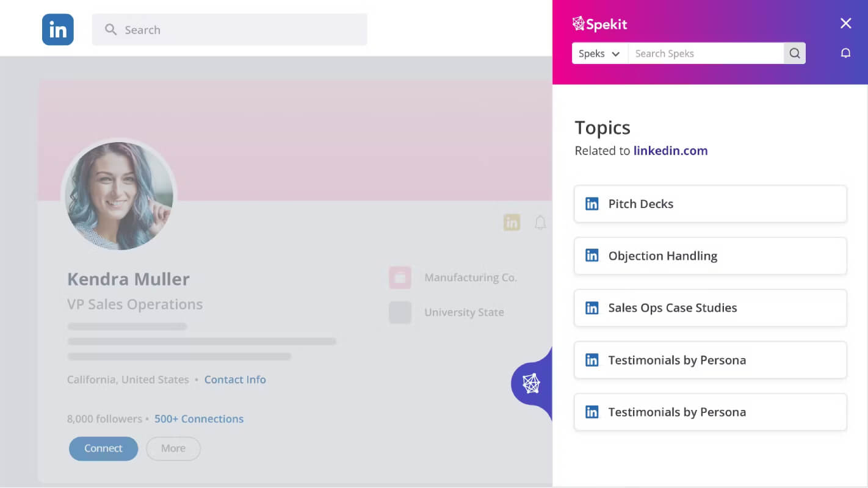Click the name Kendra Muller
Viewport: 868px width, 488px height.
click(128, 279)
